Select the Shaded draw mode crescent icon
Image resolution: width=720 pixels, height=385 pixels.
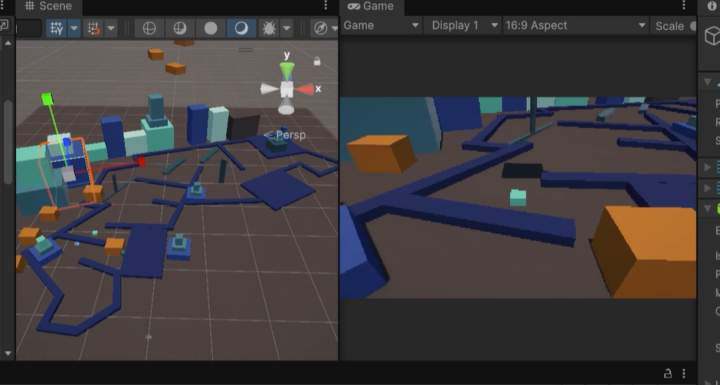coord(241,28)
